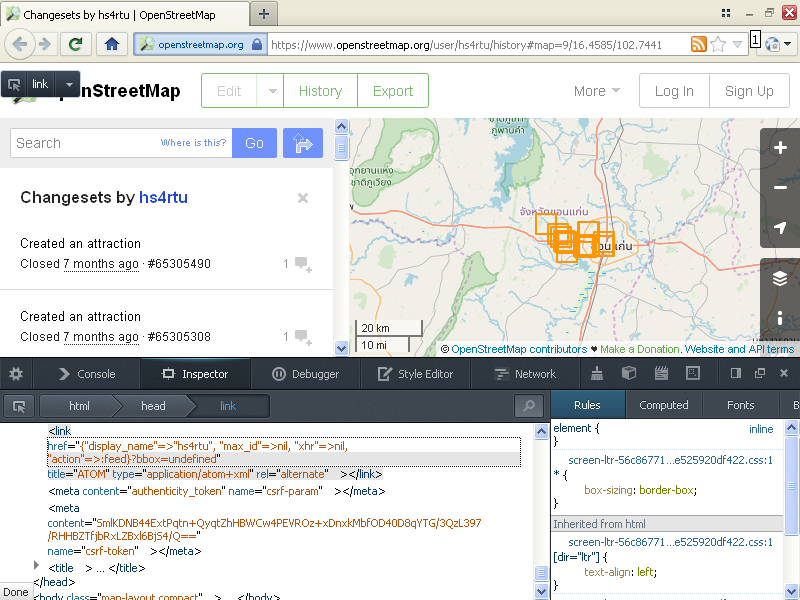Select the html breadcrumb
Image resolution: width=800 pixels, height=600 pixels.
coord(79,406)
